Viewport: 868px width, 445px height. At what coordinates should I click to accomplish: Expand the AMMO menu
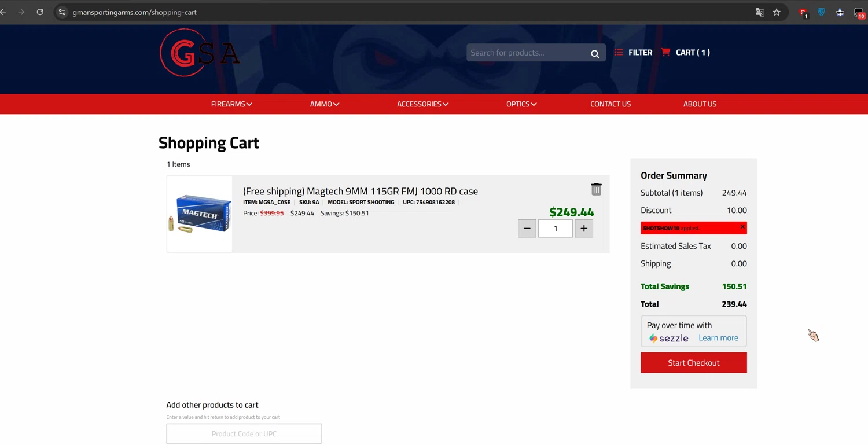click(x=325, y=104)
